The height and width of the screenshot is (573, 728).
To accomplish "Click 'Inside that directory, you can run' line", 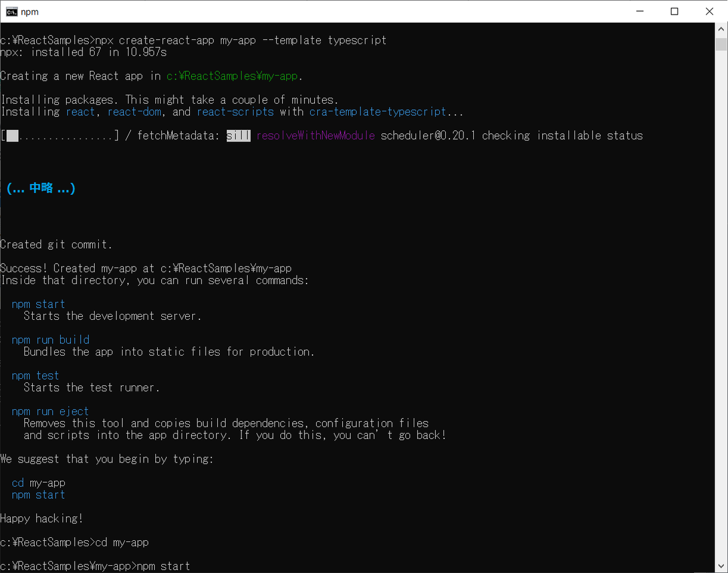I will coord(155,280).
